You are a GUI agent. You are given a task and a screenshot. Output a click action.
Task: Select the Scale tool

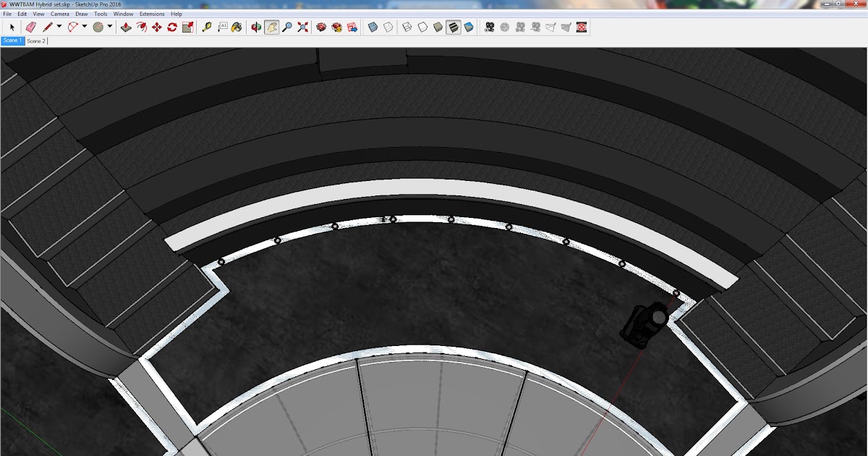(x=188, y=28)
